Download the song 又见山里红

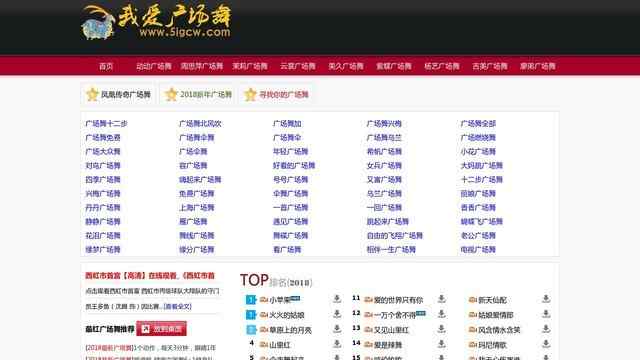(x=441, y=329)
